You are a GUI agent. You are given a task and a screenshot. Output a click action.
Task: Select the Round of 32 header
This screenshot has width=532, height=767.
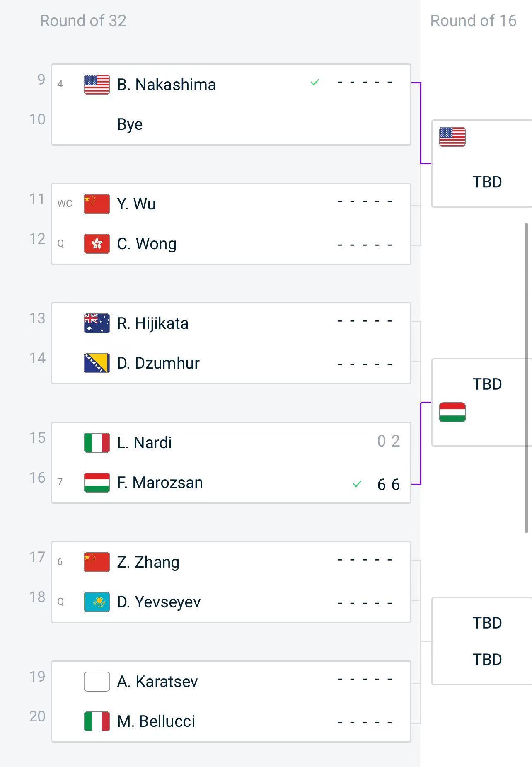pos(83,21)
